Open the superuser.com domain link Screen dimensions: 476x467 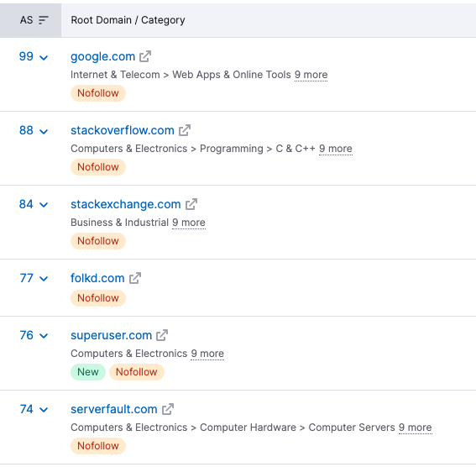(x=111, y=335)
